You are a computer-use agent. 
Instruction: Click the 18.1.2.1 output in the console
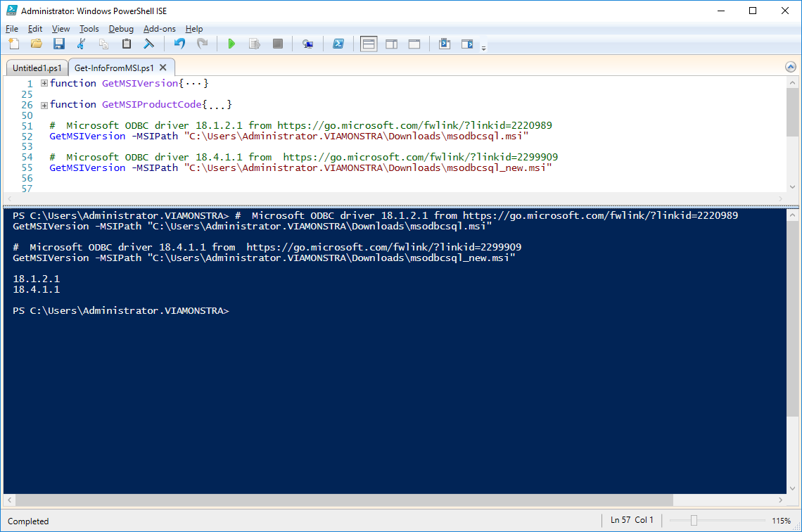pyautogui.click(x=37, y=279)
